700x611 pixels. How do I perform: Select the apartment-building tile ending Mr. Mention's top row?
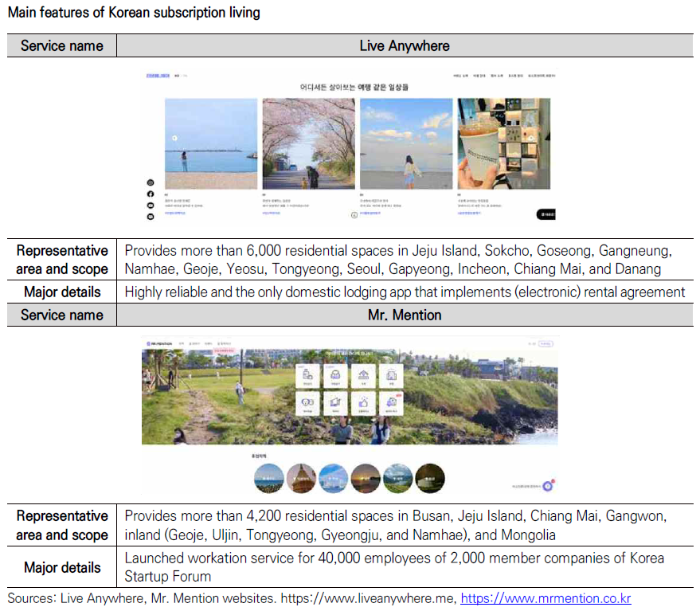(391, 376)
